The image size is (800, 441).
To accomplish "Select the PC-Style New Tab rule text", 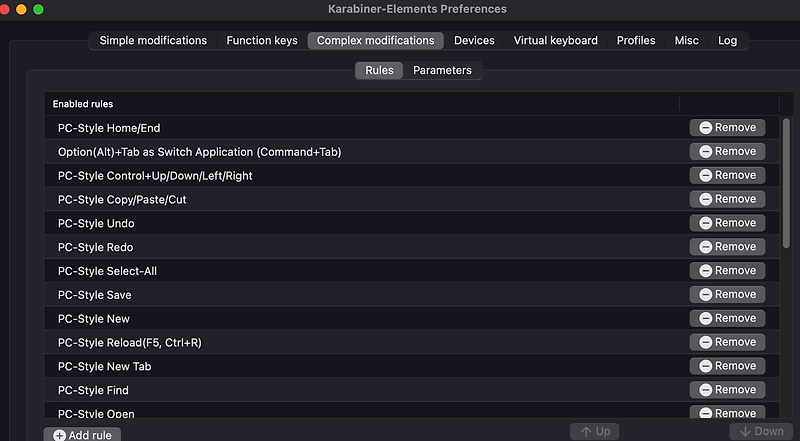I will 104,366.
